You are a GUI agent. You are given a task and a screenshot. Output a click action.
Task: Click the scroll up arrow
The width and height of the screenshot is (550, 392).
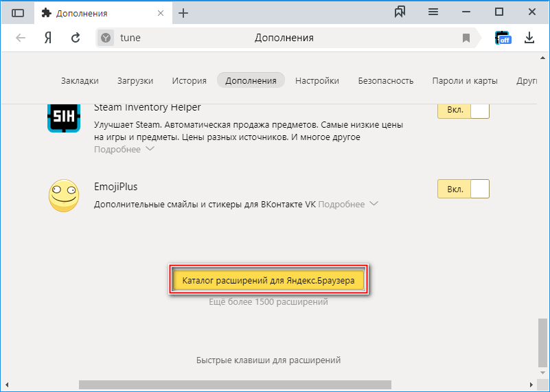click(542, 58)
